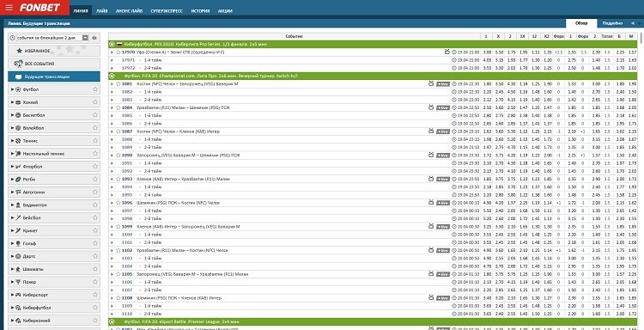
Task: Expand event 1084 row details arrow
Action: pos(112,107)
